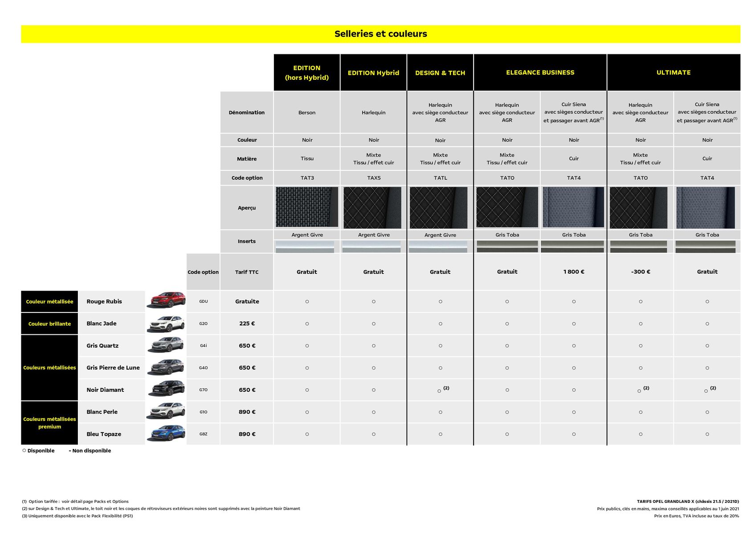Click the Blanc Perle car thumbnail

[166, 411]
